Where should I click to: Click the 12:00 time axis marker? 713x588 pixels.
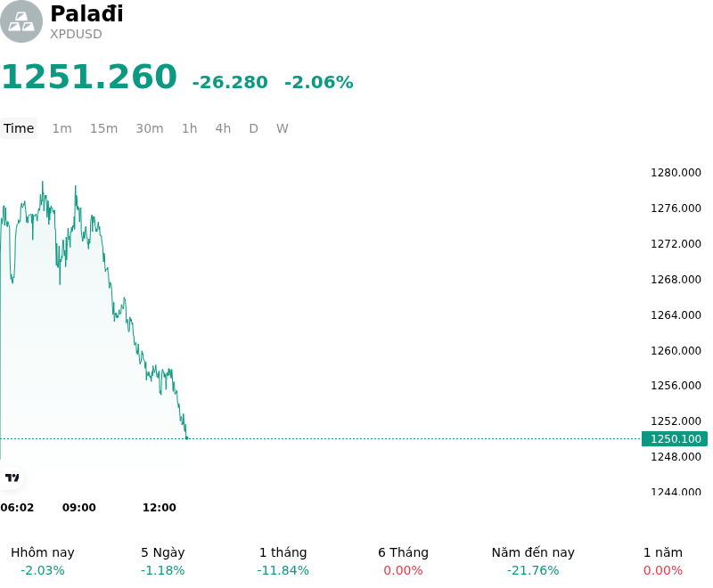[160, 508]
